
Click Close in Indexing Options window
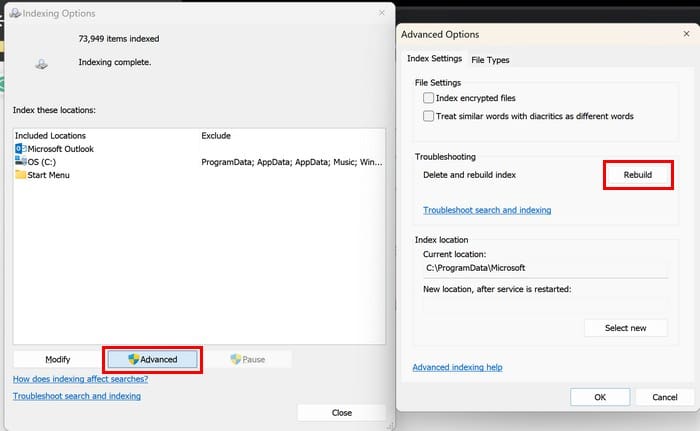tap(342, 413)
